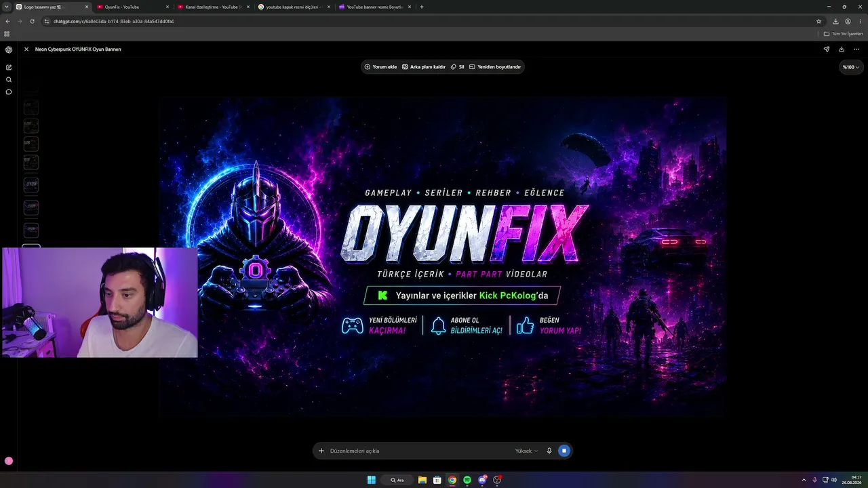This screenshot has width=868, height=488.
Task: Go back to the previous page
Action: [x=7, y=21]
